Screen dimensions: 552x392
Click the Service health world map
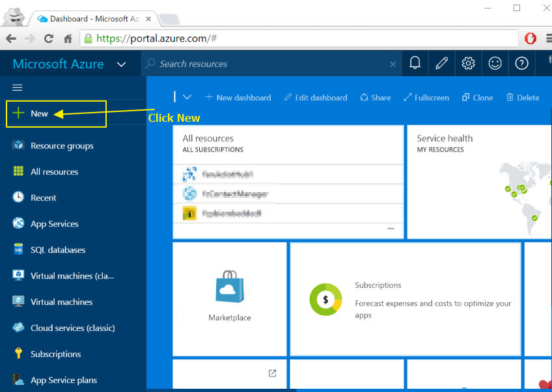point(523,199)
